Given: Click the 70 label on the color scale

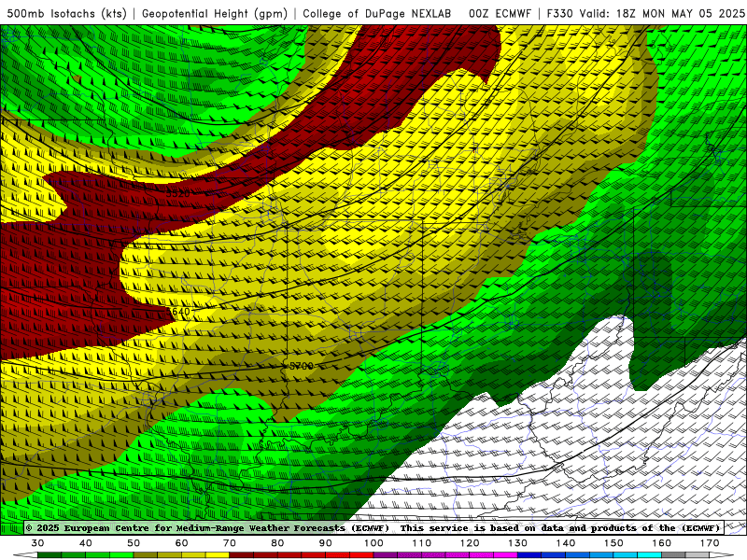Looking at the screenshot, I should [x=230, y=543].
